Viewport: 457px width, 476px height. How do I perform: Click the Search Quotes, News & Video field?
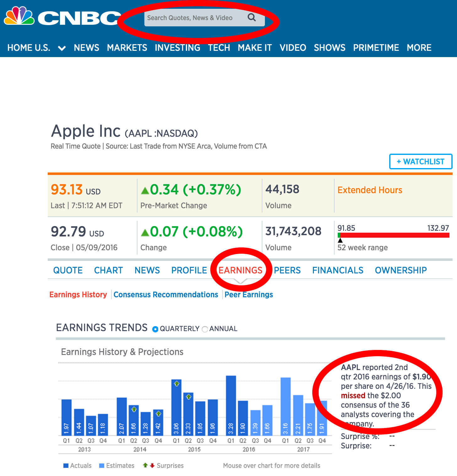(205, 18)
